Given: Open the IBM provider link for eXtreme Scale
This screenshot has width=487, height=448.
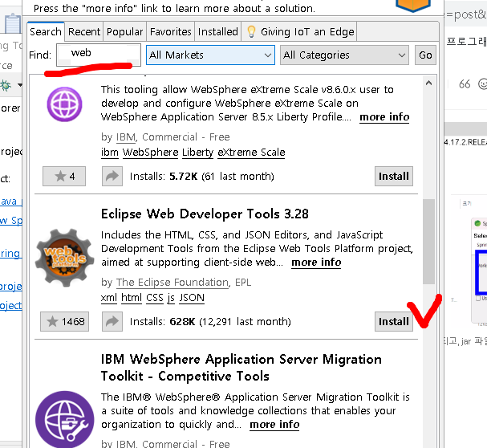Looking at the screenshot, I should pos(126,137).
